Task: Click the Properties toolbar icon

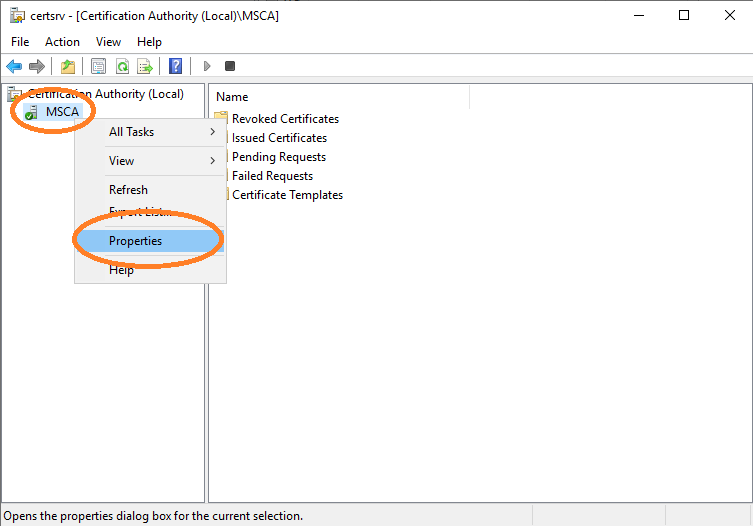Action: 98,66
